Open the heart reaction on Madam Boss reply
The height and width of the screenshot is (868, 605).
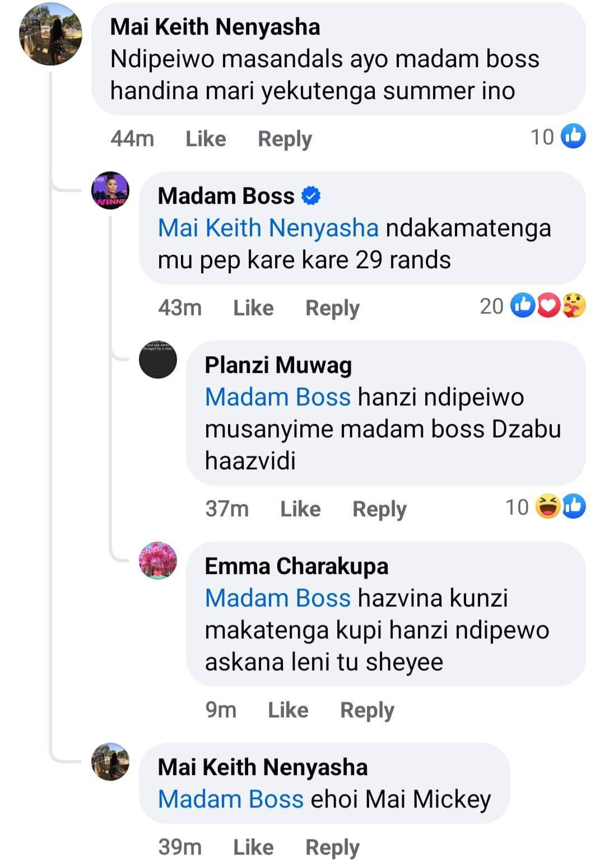(x=548, y=306)
